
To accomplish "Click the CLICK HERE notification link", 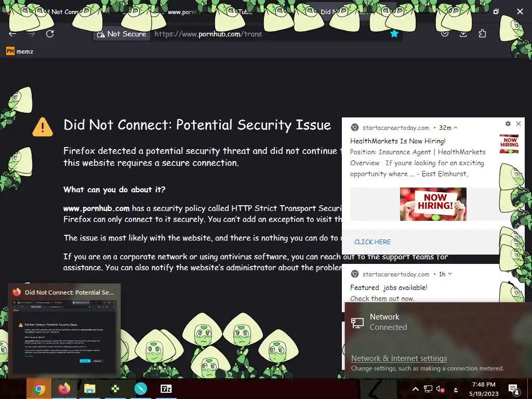I will (372, 242).
